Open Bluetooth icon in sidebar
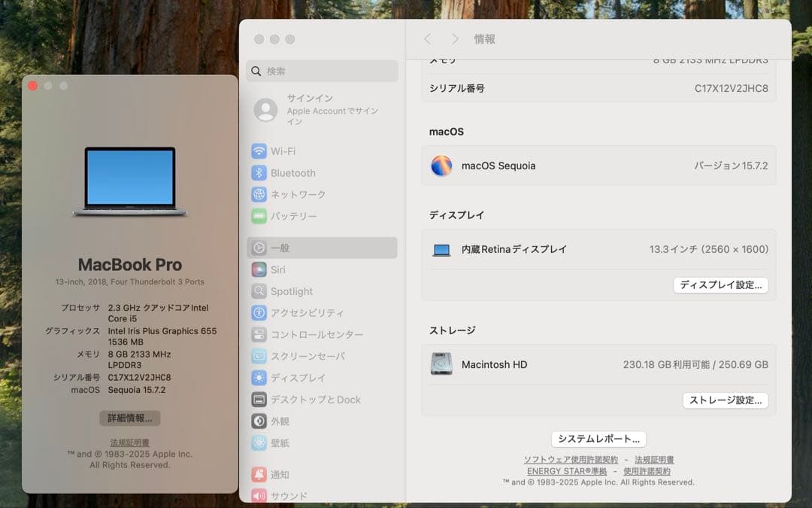 [x=259, y=172]
